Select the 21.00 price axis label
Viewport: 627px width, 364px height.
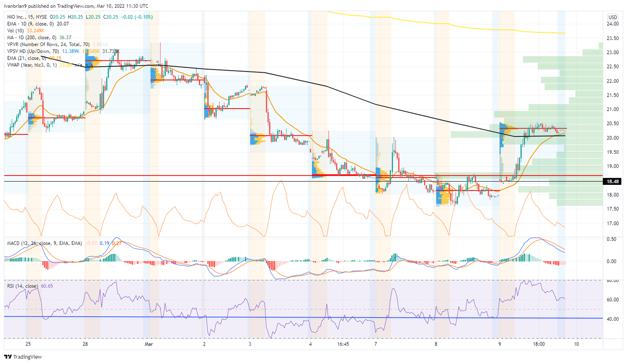tap(612, 109)
